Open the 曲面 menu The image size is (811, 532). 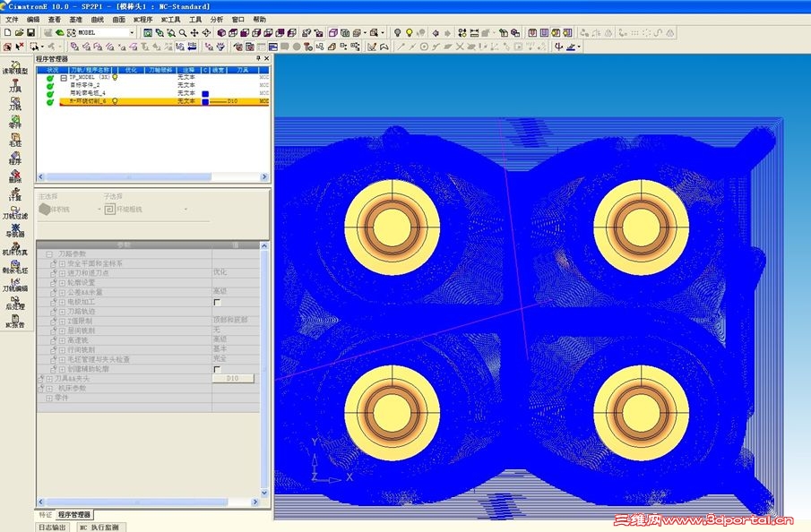click(119, 19)
